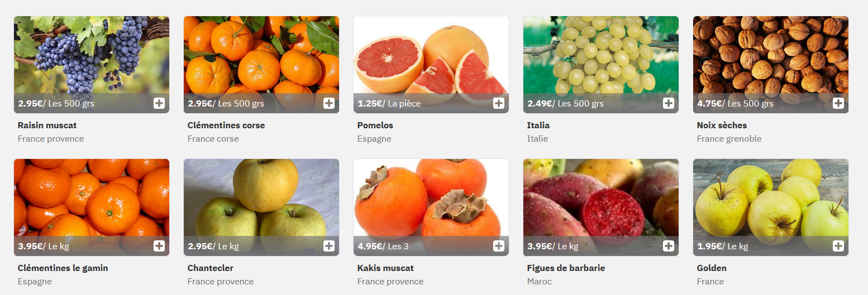This screenshot has height=295, width=868.
Task: Add Clémentines le gamin via plus icon
Action: pyautogui.click(x=159, y=246)
